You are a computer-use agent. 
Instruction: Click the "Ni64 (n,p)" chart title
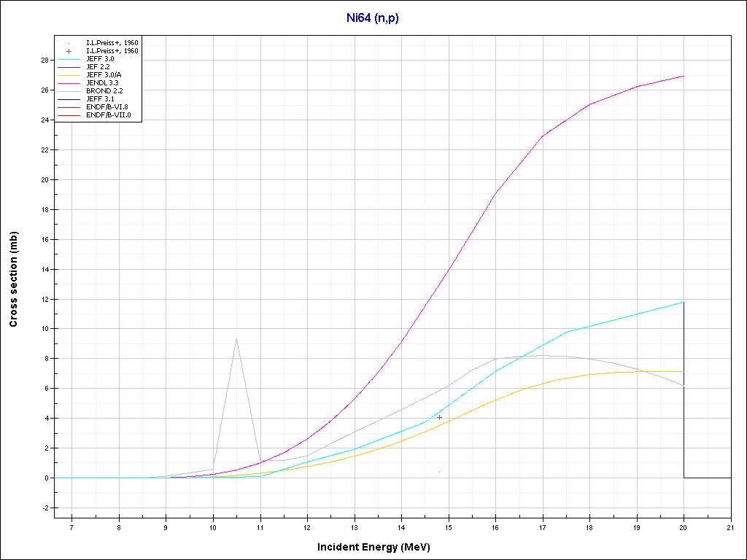(373, 17)
